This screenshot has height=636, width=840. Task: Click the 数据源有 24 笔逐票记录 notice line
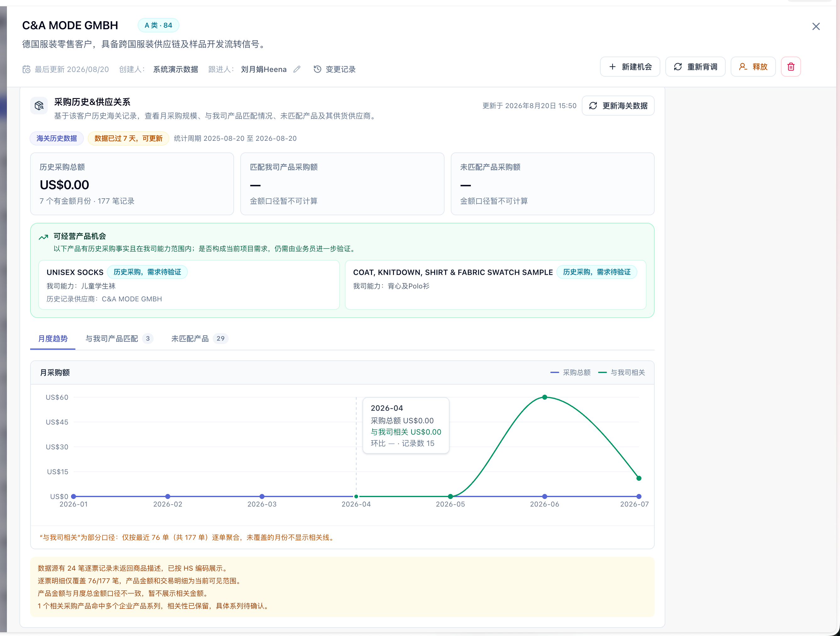pos(133,568)
